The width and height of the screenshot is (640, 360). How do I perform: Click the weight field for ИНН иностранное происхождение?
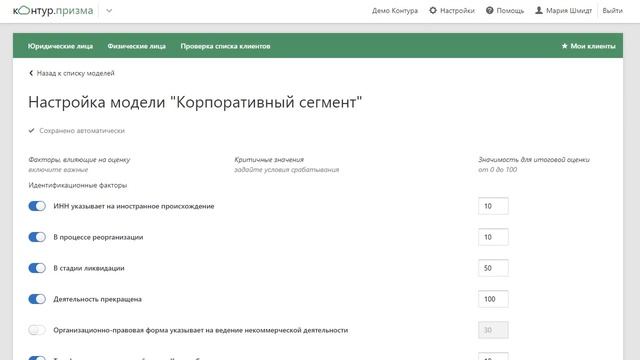coord(493,206)
